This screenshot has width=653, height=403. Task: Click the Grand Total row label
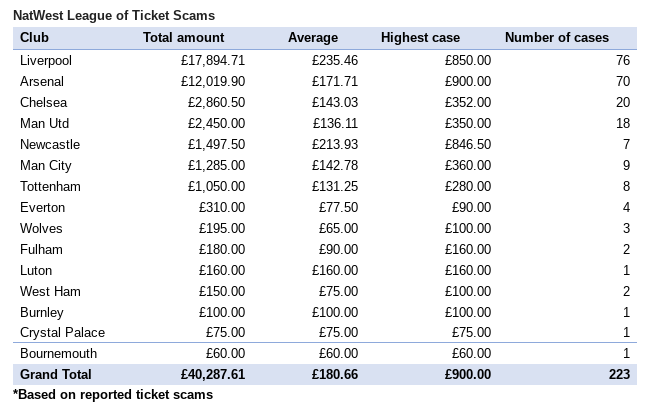click(55, 374)
